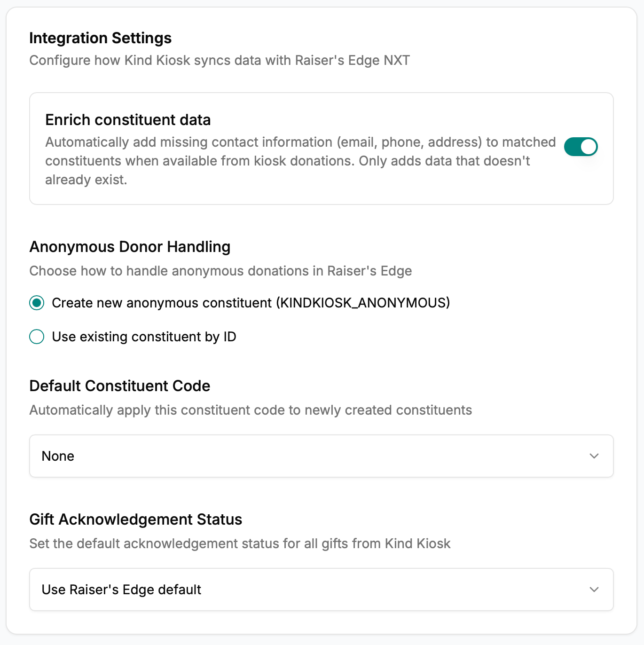Image resolution: width=644 pixels, height=645 pixels.
Task: Select Use existing constituent by ID radio
Action: point(37,337)
